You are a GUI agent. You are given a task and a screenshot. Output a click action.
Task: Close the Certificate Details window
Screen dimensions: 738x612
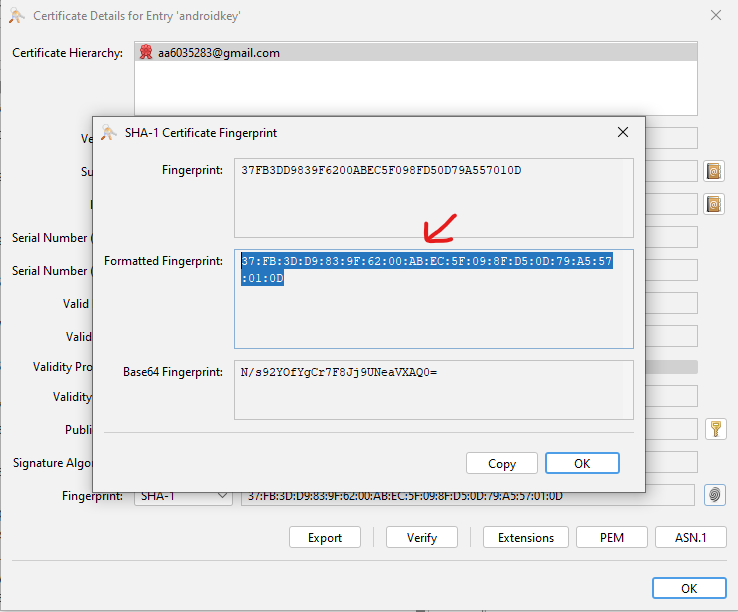tap(715, 15)
